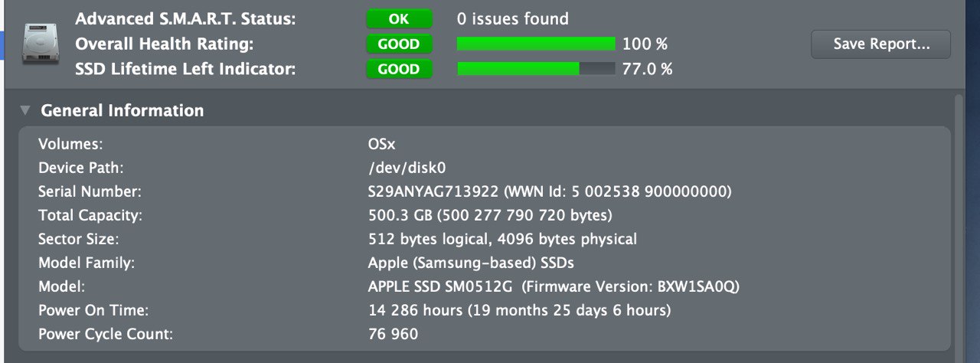Click the Overall Health Rating progress bar
980x363 pixels.
(536, 44)
